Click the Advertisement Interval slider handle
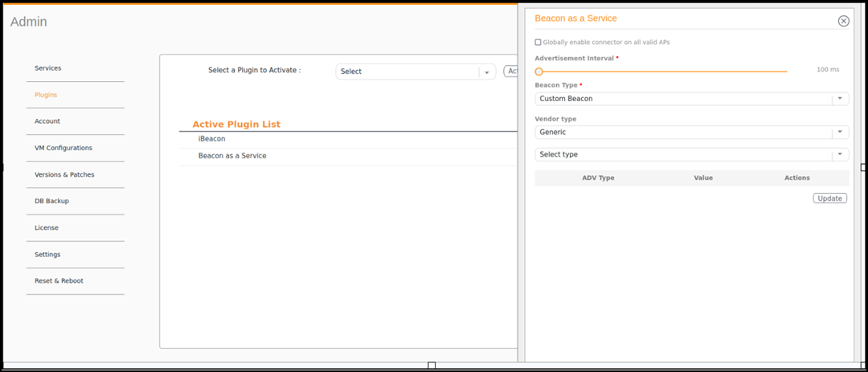The image size is (868, 372). click(x=538, y=72)
